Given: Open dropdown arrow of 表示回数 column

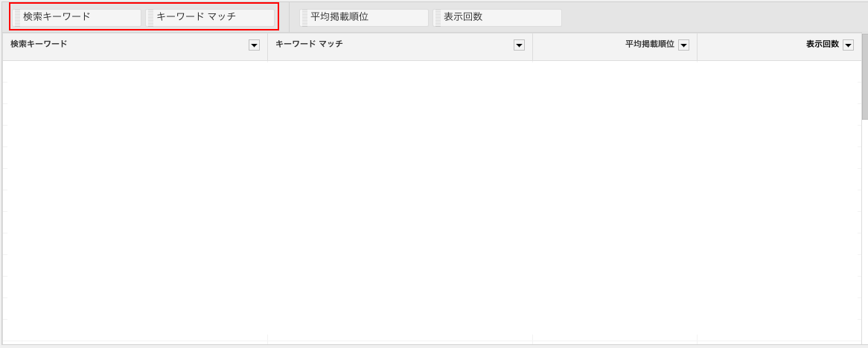Looking at the screenshot, I should (848, 45).
